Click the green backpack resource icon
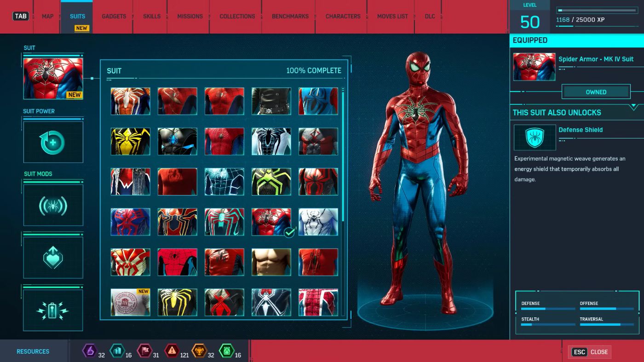Image resolution: width=644 pixels, height=362 pixels. point(226,351)
